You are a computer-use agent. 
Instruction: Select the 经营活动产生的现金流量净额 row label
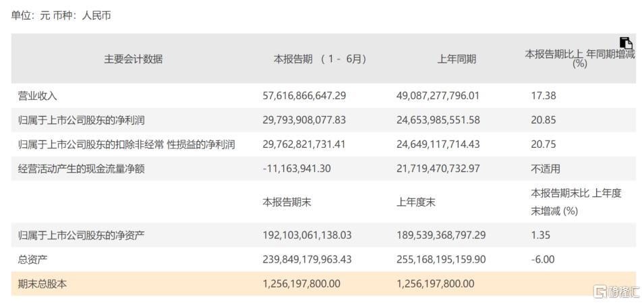tap(82, 169)
